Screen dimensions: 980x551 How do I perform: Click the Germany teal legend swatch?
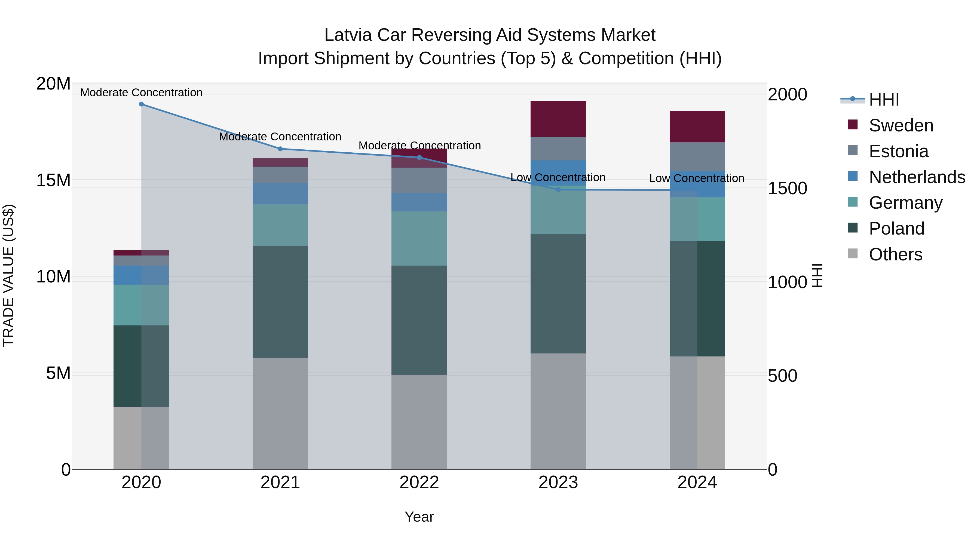[853, 202]
